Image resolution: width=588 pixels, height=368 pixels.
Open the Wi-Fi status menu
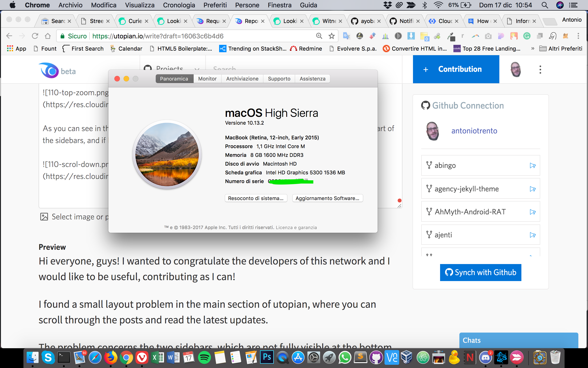[438, 5]
